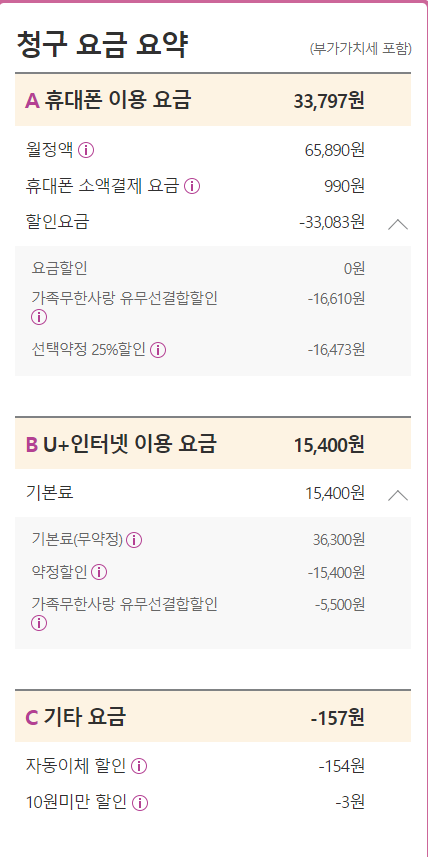This screenshot has height=857, width=428.
Task: Collapse the 기본료 details chevron
Action: (x=398, y=495)
